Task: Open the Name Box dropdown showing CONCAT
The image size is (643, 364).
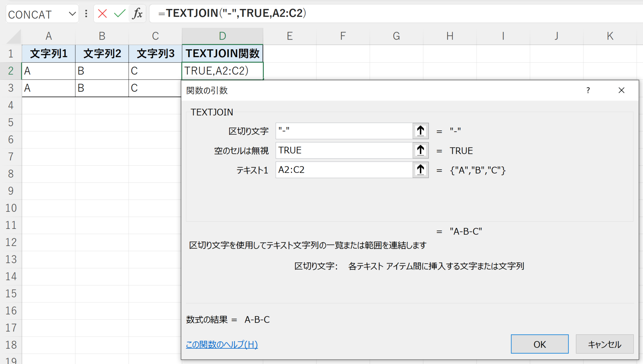Action: coord(73,13)
